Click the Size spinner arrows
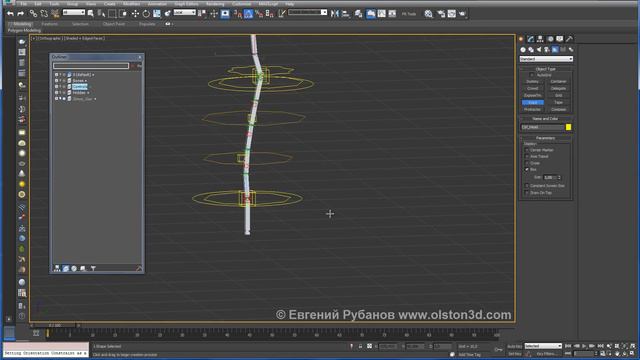This screenshot has width=640, height=360. [559, 178]
